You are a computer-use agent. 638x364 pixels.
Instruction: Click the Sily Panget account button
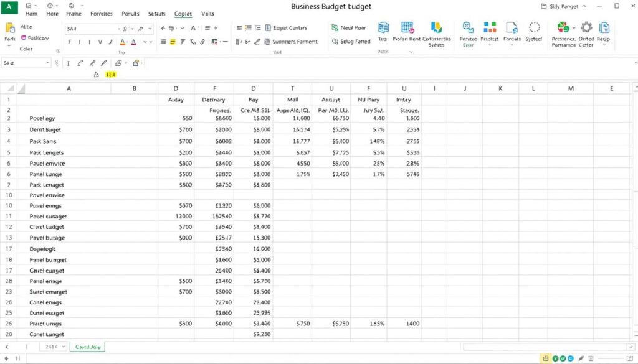point(564,6)
